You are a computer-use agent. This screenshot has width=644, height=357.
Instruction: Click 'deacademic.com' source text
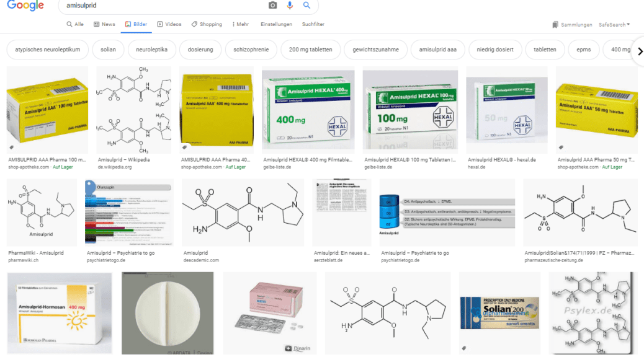pos(201,260)
